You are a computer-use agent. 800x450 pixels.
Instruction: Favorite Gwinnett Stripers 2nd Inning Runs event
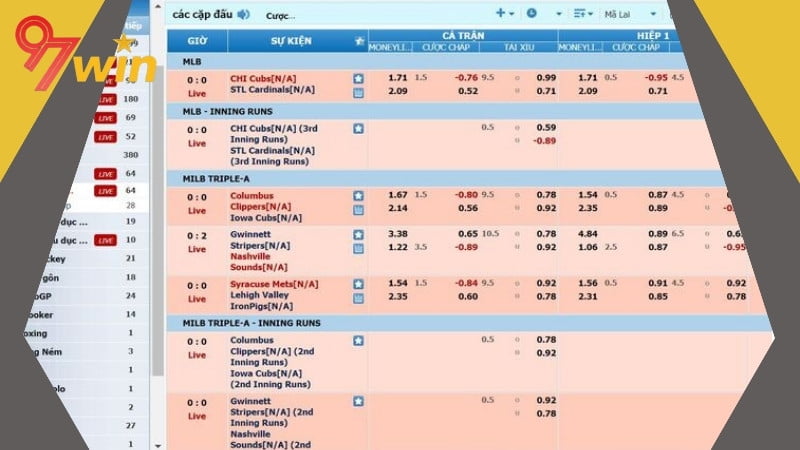358,402
